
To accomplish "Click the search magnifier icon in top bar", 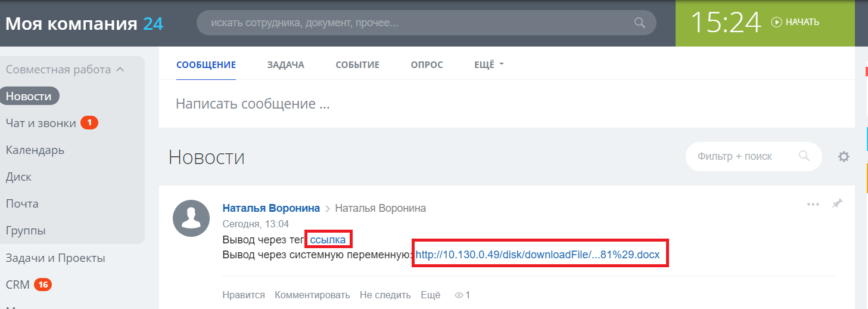I will [639, 23].
